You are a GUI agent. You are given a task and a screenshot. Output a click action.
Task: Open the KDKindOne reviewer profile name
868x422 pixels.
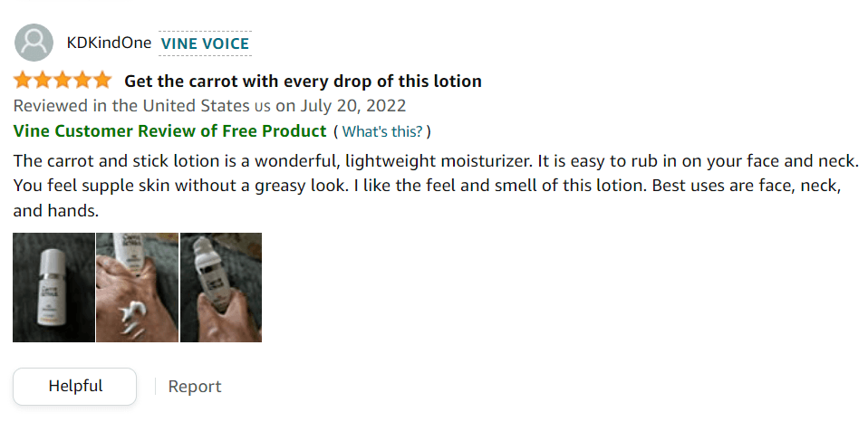[x=109, y=43]
